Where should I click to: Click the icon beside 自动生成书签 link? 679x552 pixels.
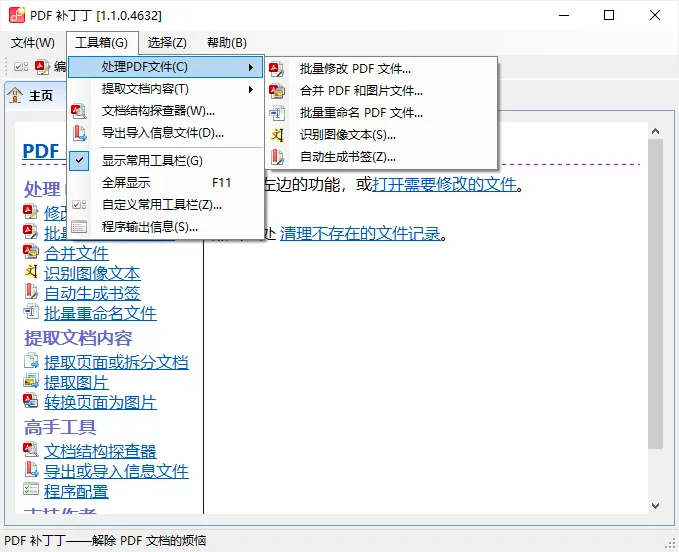pyautogui.click(x=31, y=292)
